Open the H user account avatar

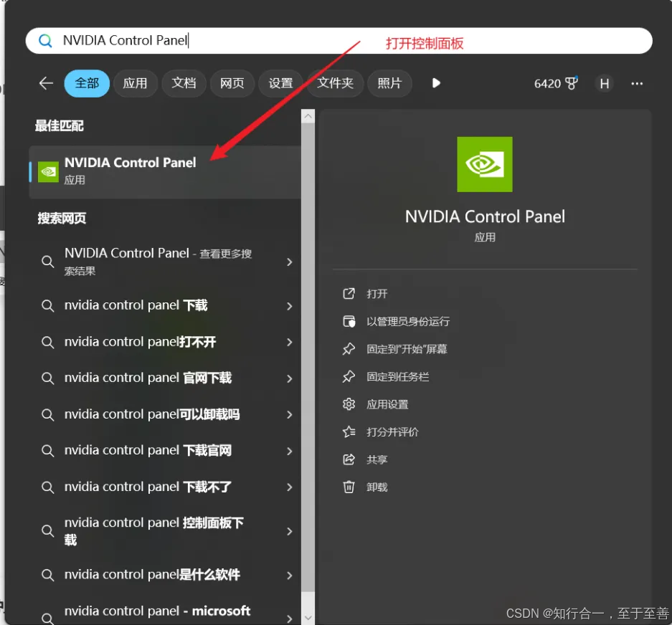coord(605,83)
